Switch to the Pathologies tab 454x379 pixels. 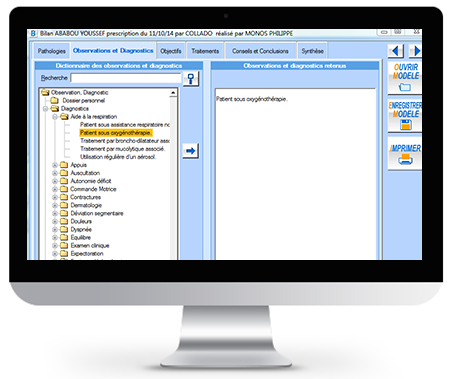(52, 51)
